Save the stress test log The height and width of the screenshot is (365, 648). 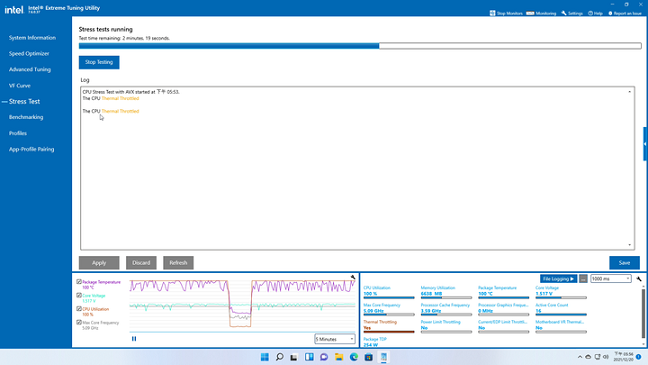[624, 263]
